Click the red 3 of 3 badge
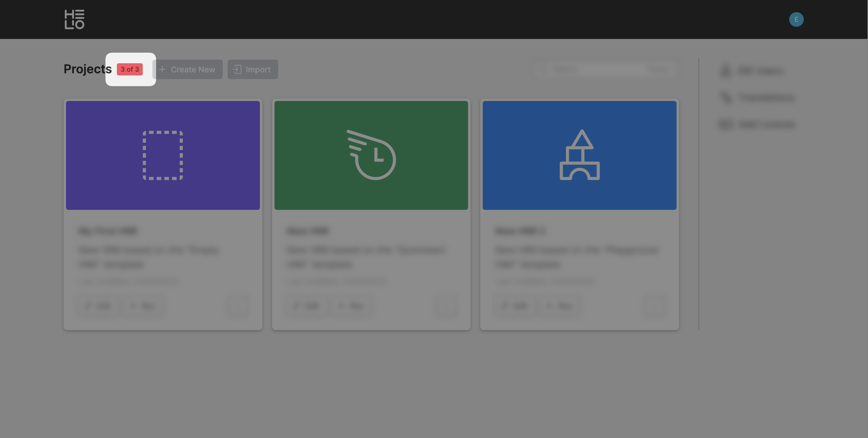The image size is (868, 438). [x=130, y=69]
